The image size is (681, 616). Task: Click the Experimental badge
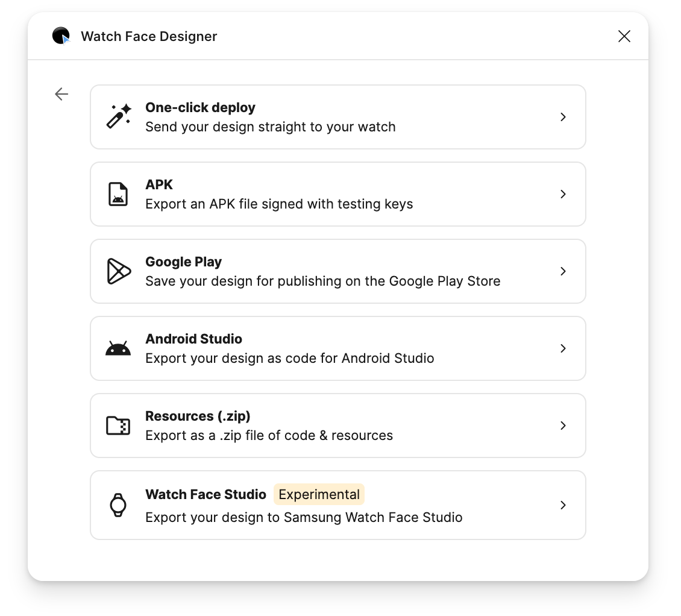319,494
